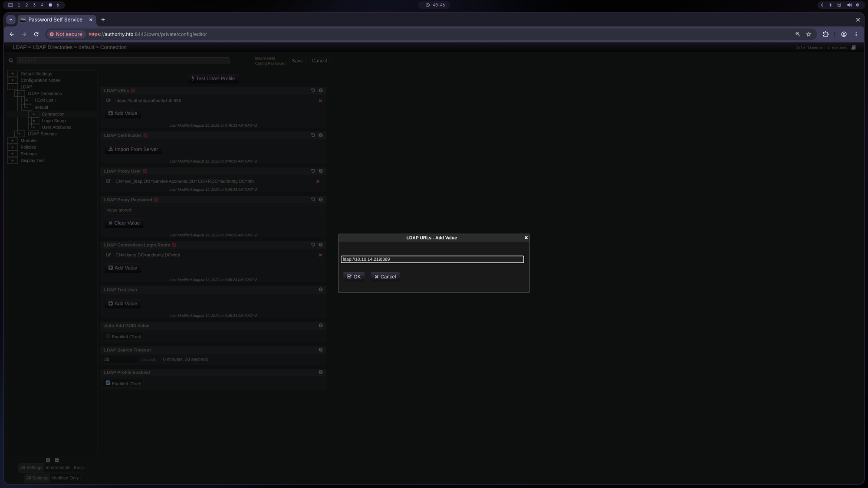Screen dimensions: 868x488
Task: Add Value under LDAP Test User
Action: [x=123, y=304]
